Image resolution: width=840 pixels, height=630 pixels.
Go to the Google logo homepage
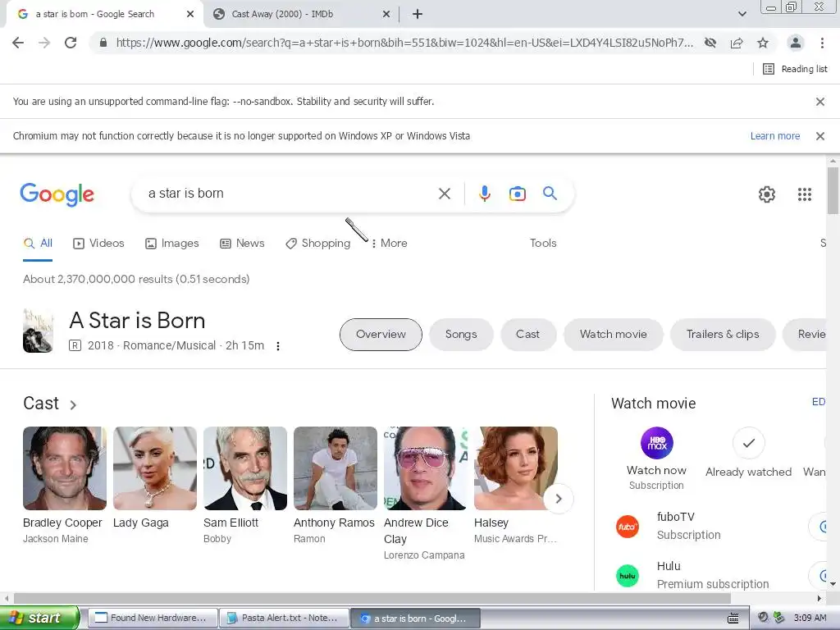57,194
